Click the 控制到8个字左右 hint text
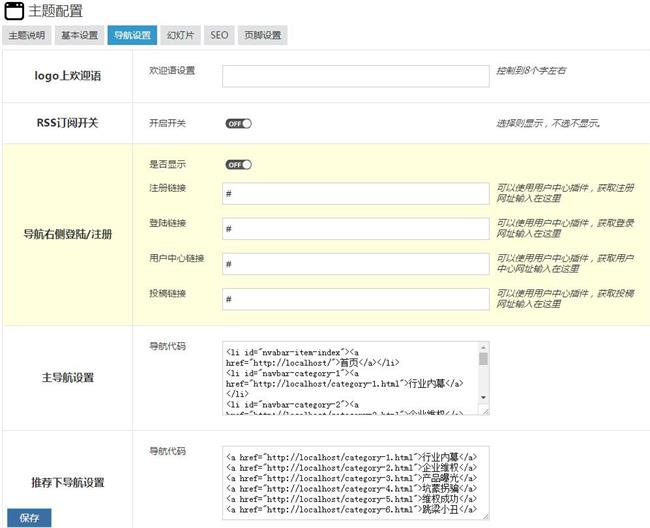650x528 pixels. click(x=531, y=71)
